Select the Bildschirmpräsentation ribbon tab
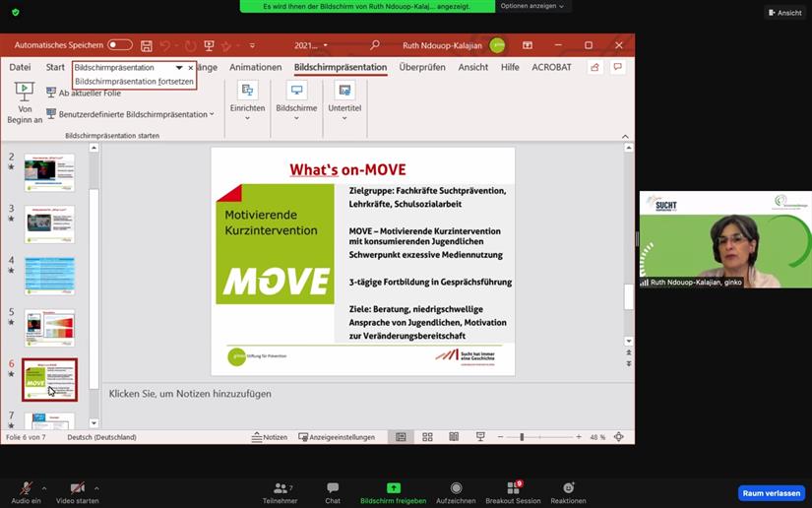 [x=341, y=67]
